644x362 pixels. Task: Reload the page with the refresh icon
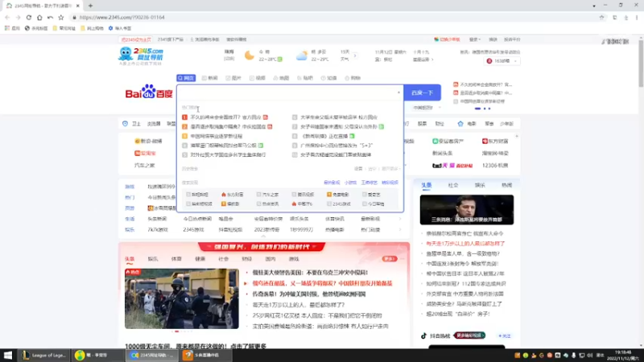[x=29, y=17]
